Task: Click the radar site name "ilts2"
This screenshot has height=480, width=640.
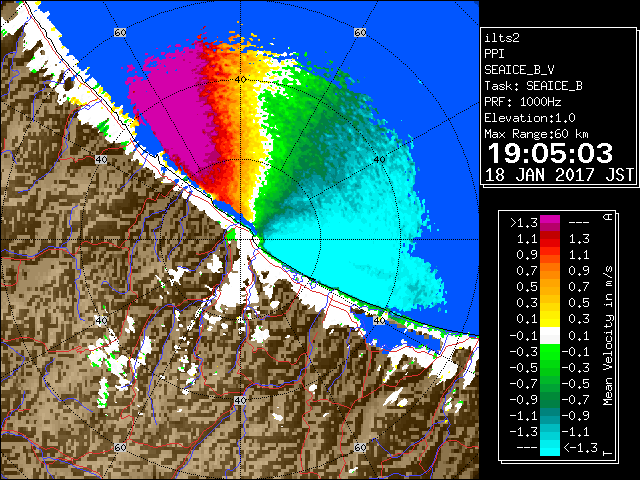Action: point(502,38)
